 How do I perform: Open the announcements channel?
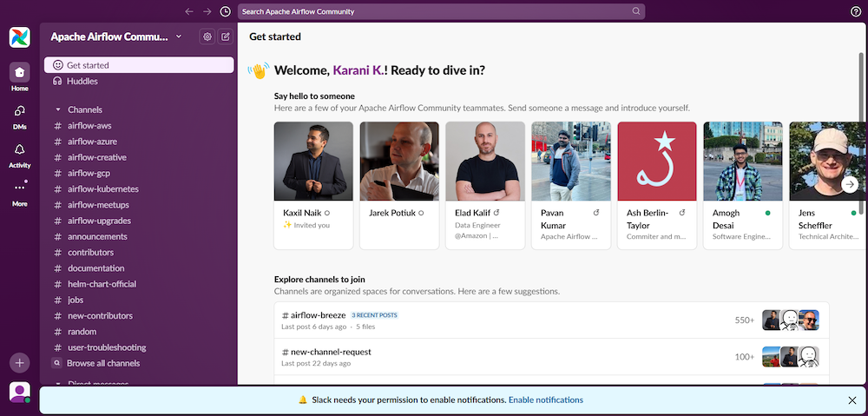pos(139,236)
